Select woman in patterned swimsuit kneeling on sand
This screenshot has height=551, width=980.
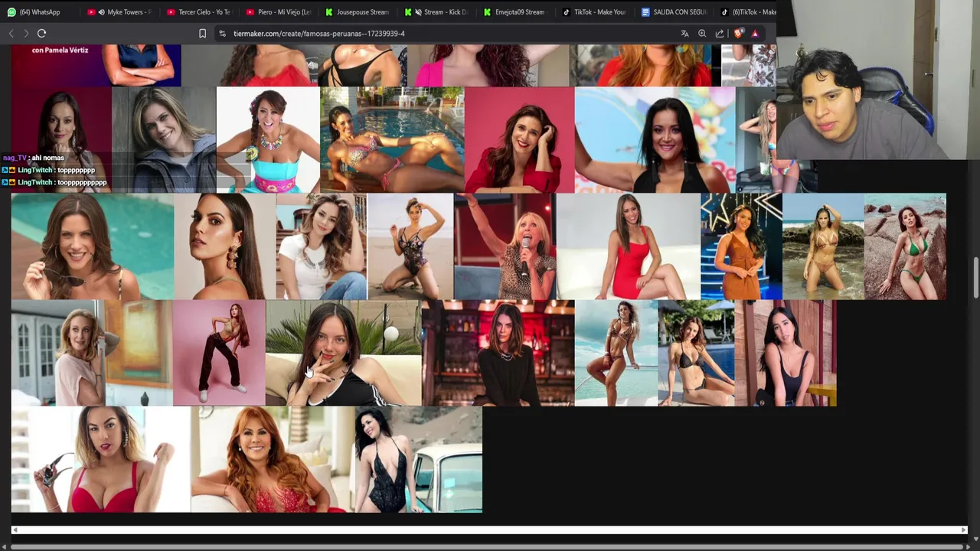(x=410, y=246)
